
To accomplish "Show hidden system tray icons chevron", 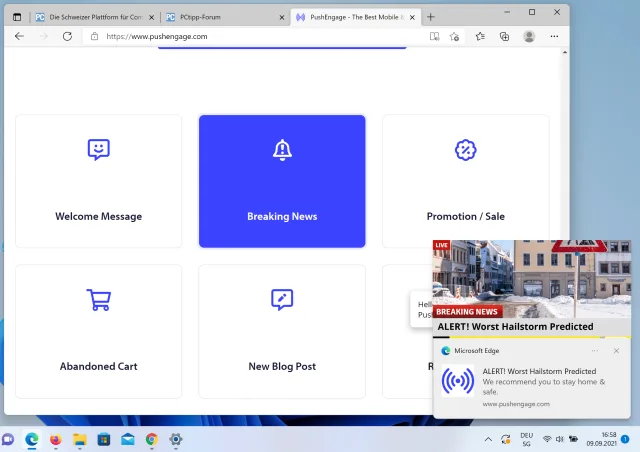I will point(488,439).
